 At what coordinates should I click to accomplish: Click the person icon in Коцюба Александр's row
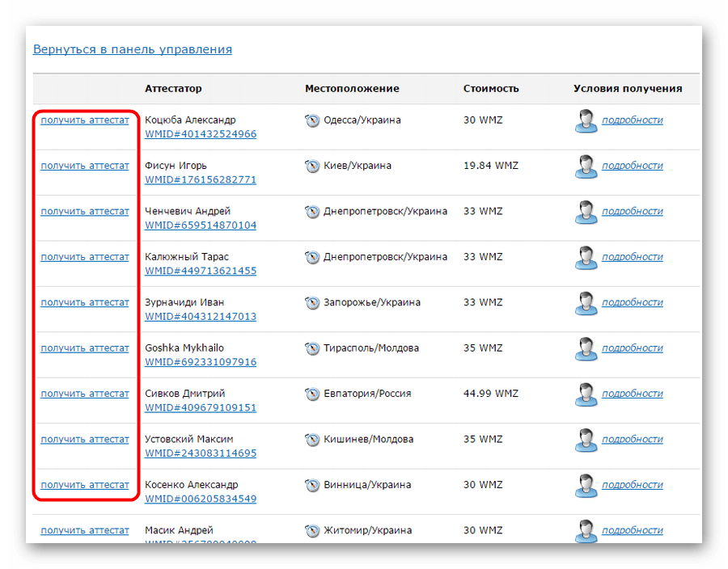tap(585, 121)
